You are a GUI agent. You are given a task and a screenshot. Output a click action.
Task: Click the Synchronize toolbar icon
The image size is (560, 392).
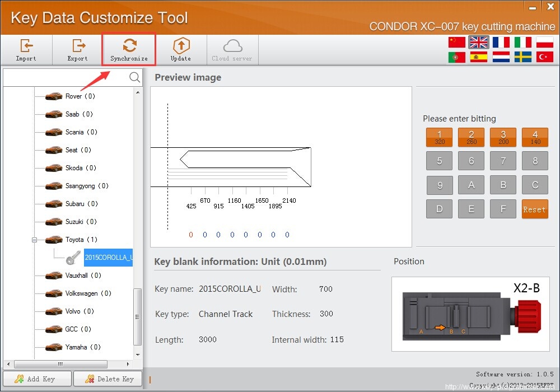pyautogui.click(x=129, y=50)
